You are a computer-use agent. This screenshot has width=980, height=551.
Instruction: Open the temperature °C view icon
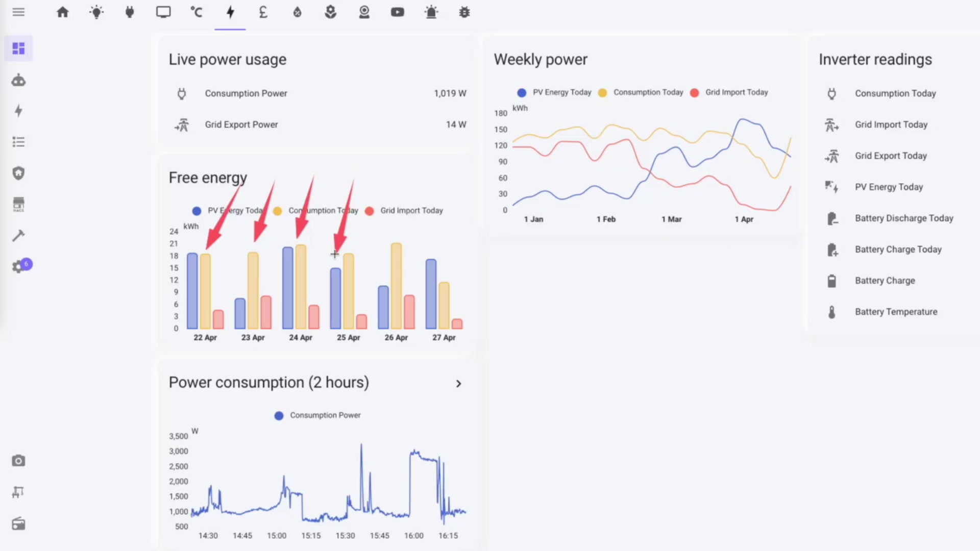(x=197, y=12)
